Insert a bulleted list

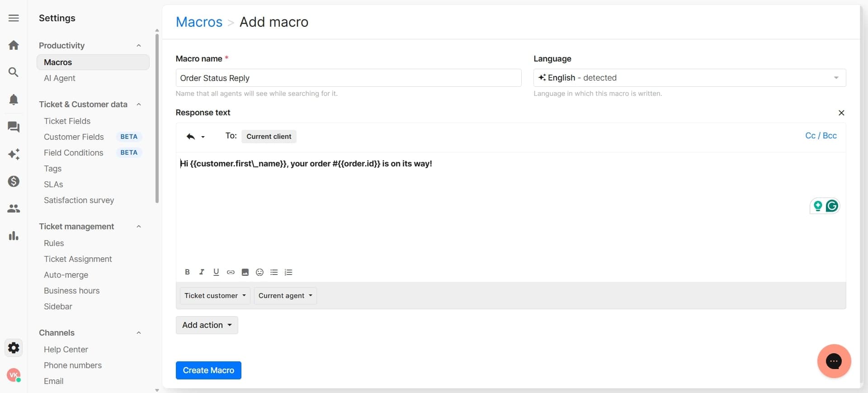tap(274, 272)
